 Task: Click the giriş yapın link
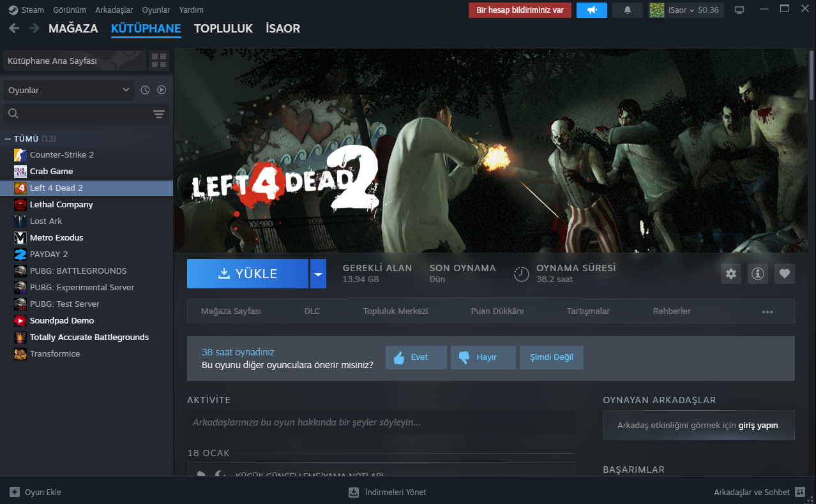coord(759,425)
